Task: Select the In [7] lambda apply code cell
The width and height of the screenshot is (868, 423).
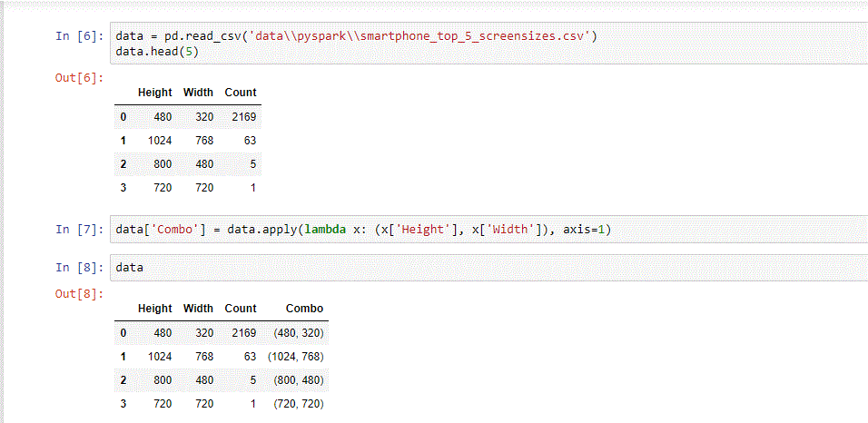Action: click(x=488, y=230)
